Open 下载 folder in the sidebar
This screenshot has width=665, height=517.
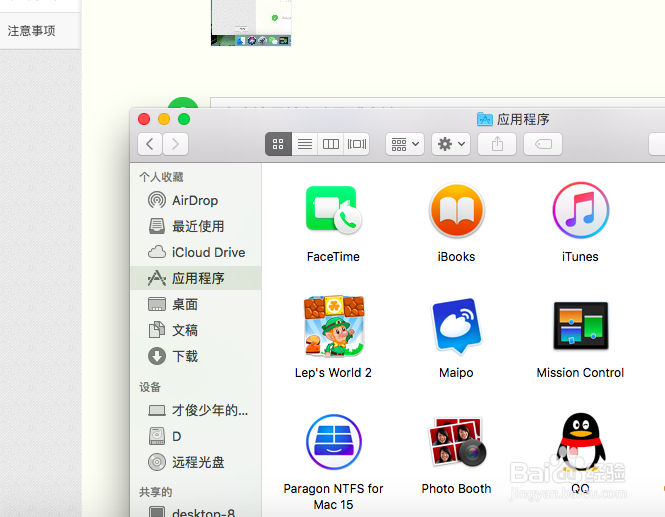point(196,356)
